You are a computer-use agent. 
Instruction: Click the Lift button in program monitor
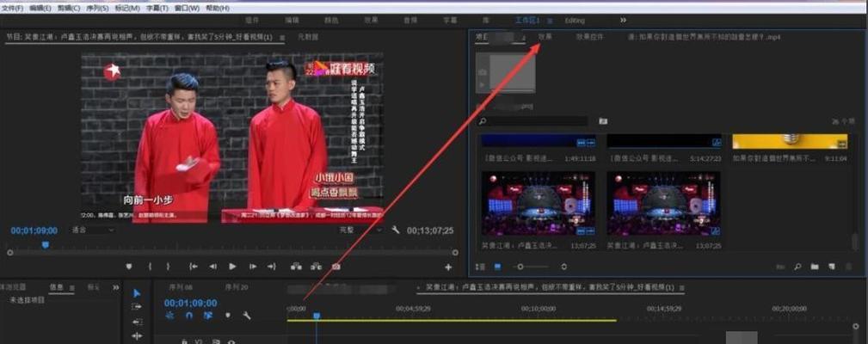tap(297, 267)
